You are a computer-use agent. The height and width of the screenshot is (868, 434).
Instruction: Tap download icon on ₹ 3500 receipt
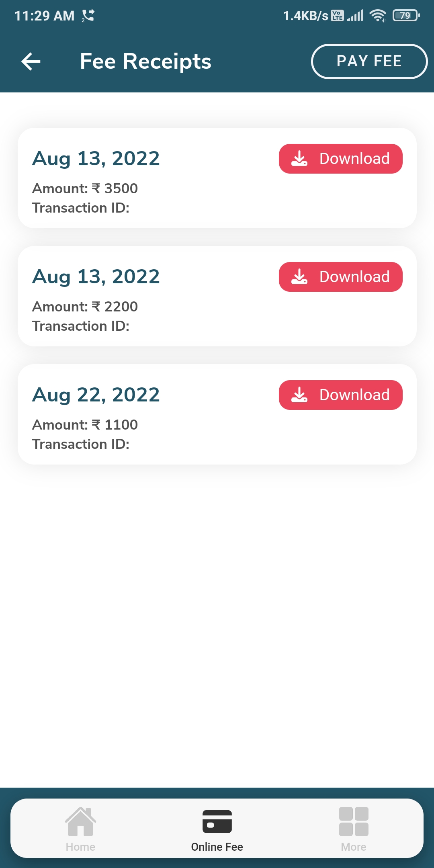click(299, 159)
